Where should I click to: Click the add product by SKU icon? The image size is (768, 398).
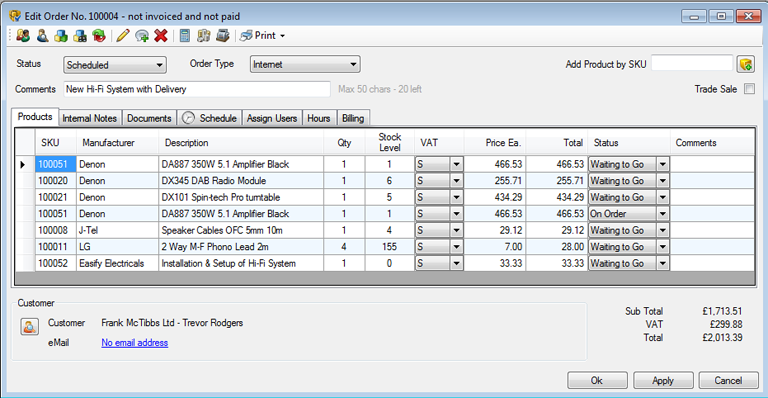[x=745, y=64]
